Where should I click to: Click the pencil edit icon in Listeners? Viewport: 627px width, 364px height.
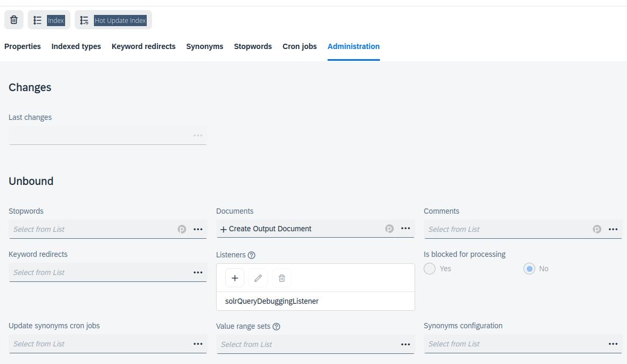click(258, 278)
